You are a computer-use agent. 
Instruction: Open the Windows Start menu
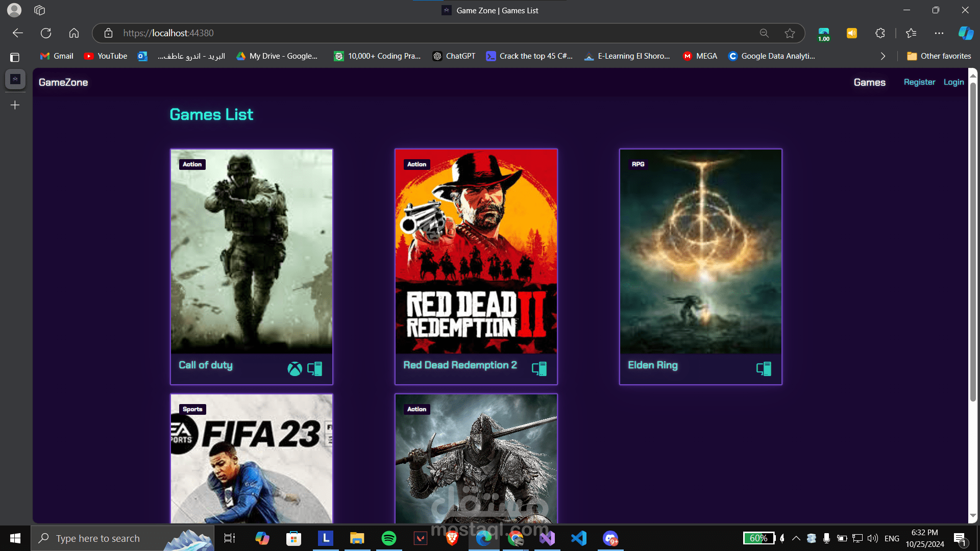click(x=15, y=538)
